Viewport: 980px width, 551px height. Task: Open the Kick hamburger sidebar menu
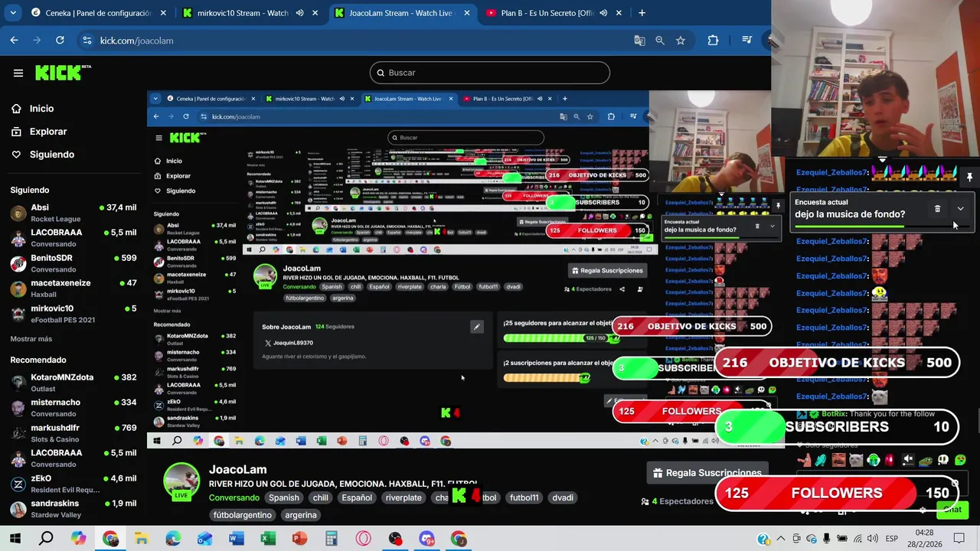coord(18,73)
